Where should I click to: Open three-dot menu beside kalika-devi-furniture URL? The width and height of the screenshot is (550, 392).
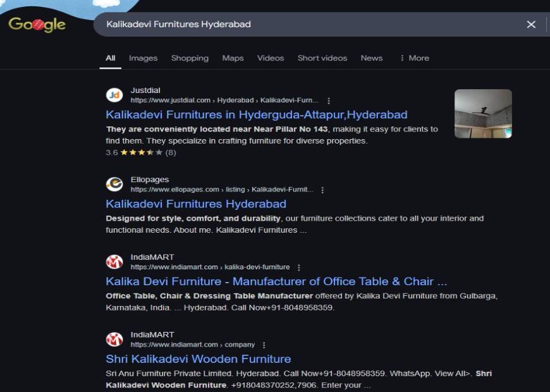click(x=299, y=267)
